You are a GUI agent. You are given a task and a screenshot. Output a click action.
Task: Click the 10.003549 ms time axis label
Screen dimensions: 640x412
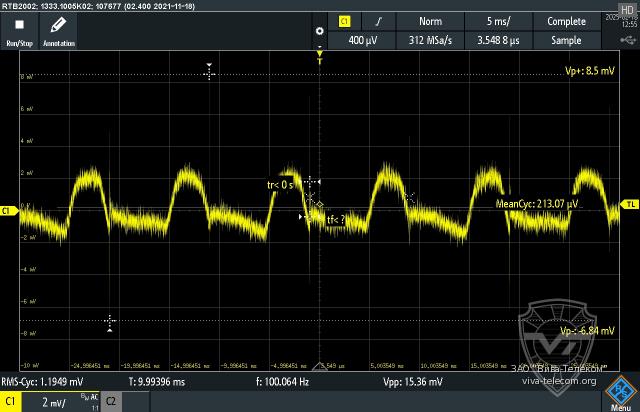coord(438,366)
